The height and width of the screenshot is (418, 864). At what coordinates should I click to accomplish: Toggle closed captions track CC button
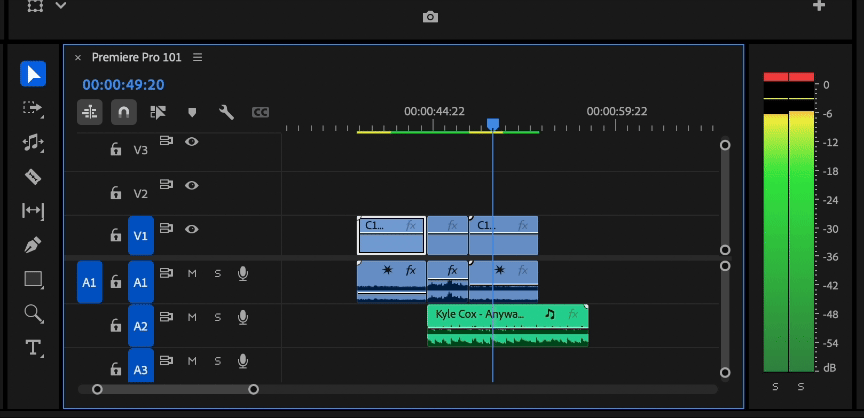pos(260,112)
